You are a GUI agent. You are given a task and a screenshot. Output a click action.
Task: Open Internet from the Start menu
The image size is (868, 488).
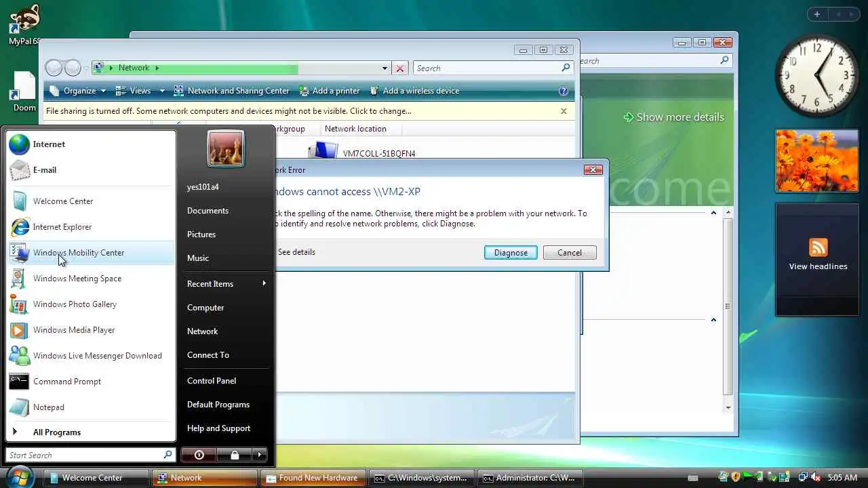point(90,144)
